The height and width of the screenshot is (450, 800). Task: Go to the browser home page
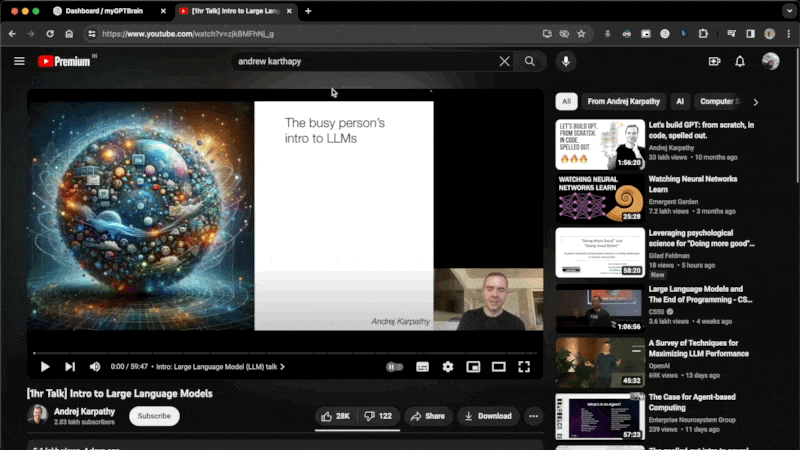tap(69, 34)
